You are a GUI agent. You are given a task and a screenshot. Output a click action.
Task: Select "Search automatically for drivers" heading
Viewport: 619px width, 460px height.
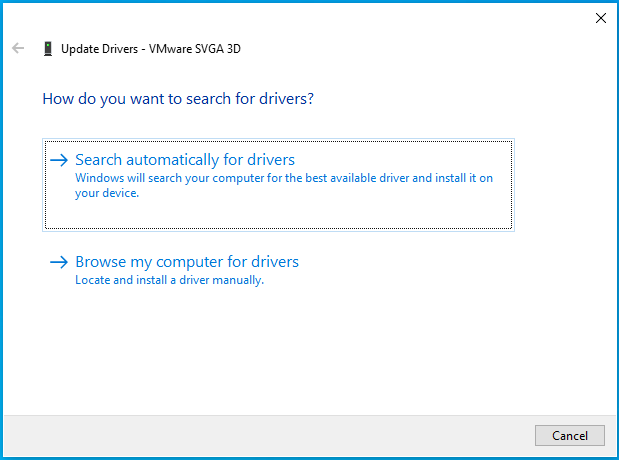click(185, 160)
